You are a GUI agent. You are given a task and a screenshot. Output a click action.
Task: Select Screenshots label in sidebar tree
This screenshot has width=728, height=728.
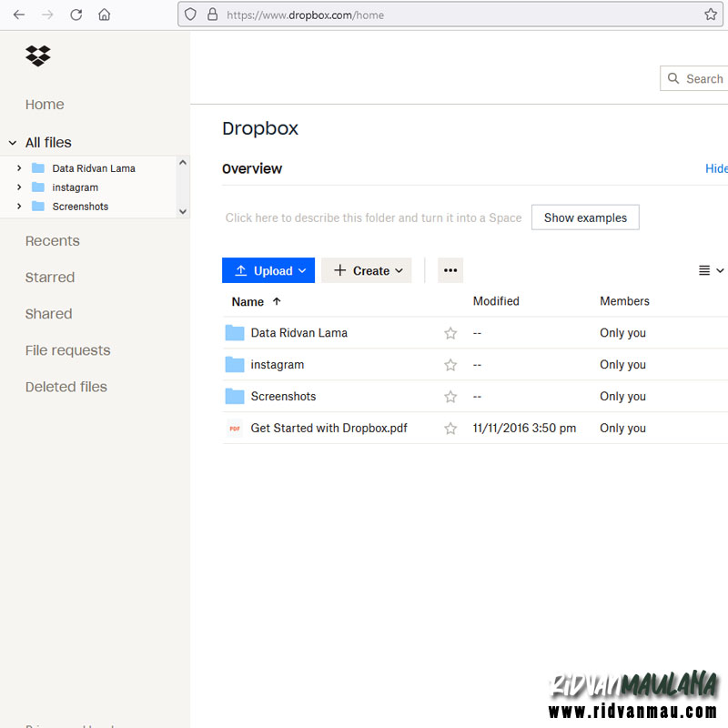80,207
